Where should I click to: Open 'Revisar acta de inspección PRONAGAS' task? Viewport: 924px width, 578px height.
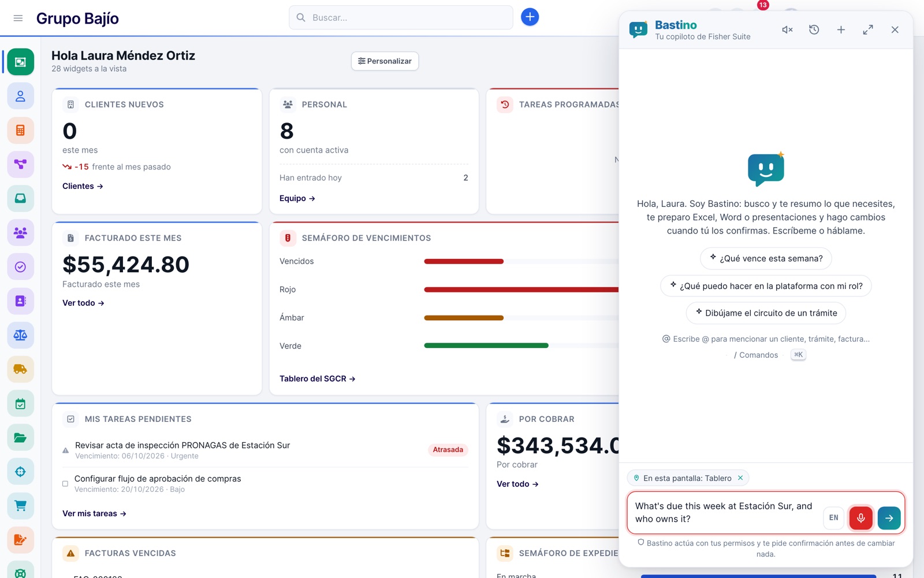coord(182,446)
